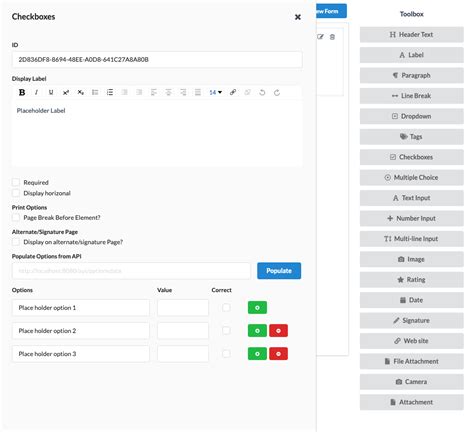Click the redo arrow in editor toolbar

[x=277, y=92]
